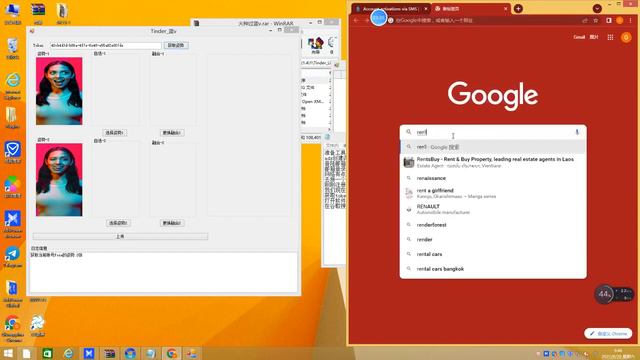
Task: Choose the RENAULT automobile manufacturer suggestion
Action: [493, 209]
